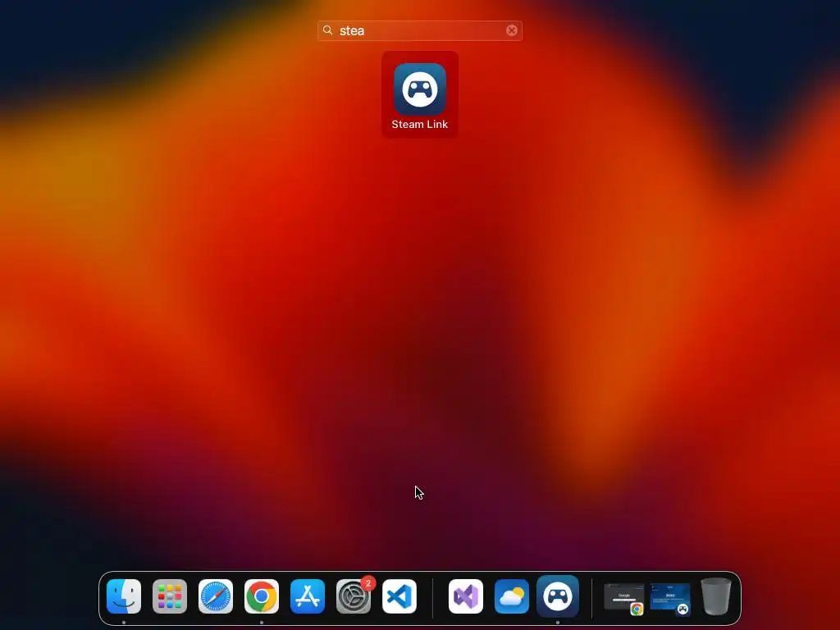Click the Steam Link app label
This screenshot has height=630, width=840.
tap(419, 125)
